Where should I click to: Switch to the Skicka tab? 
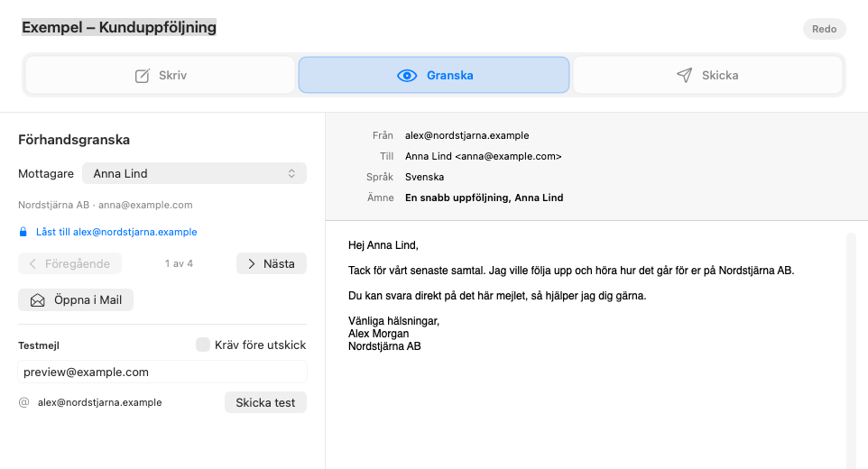707,75
